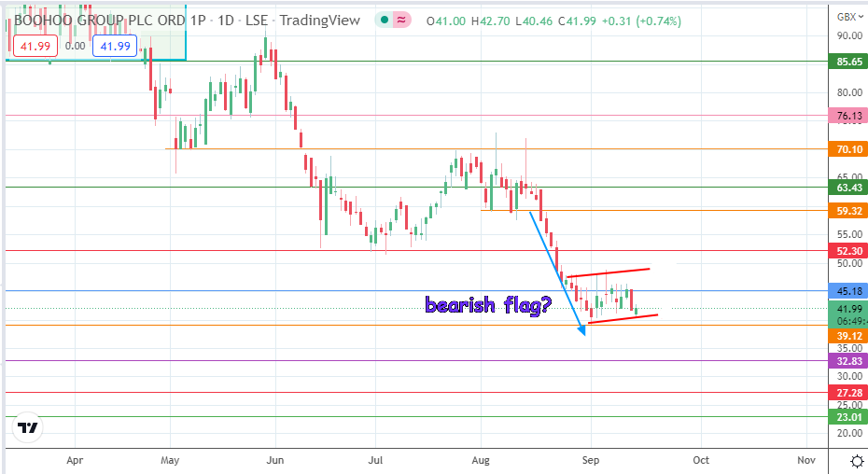This screenshot has width=868, height=474.
Task: Click the Jun label on time axis
Action: point(275,460)
